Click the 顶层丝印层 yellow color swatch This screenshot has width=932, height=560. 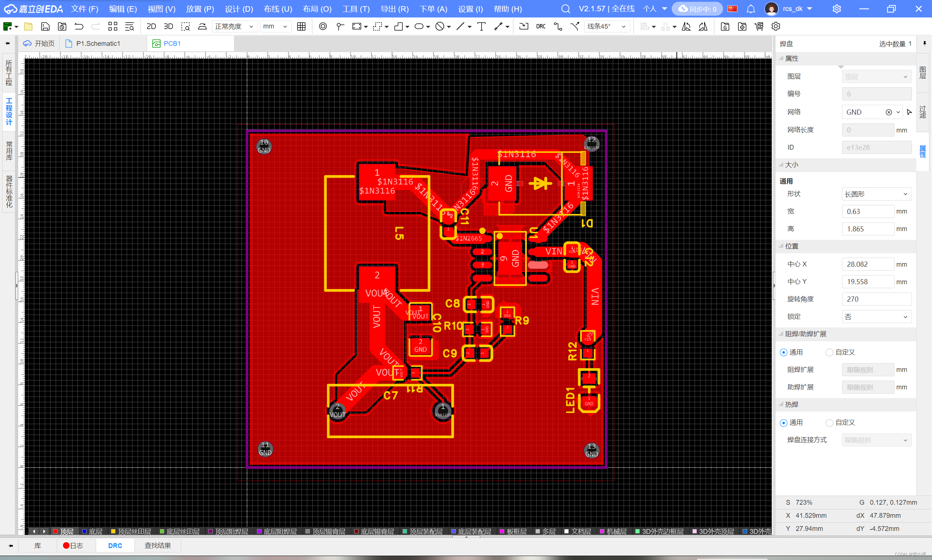coord(114,531)
